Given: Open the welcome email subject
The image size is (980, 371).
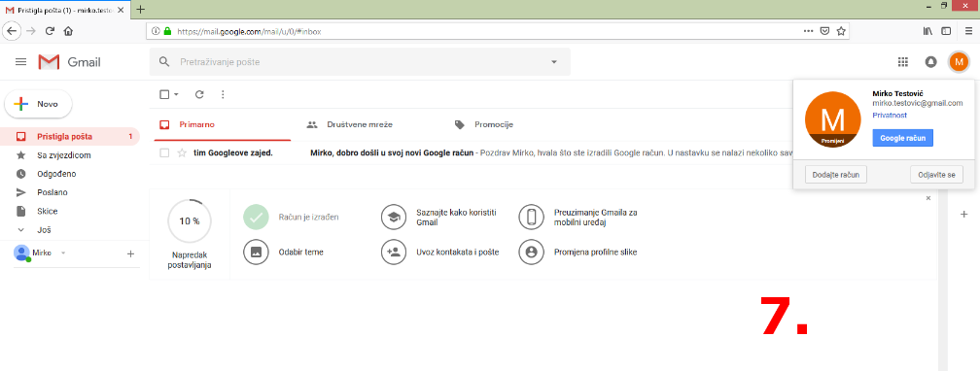Looking at the screenshot, I should click(x=392, y=153).
